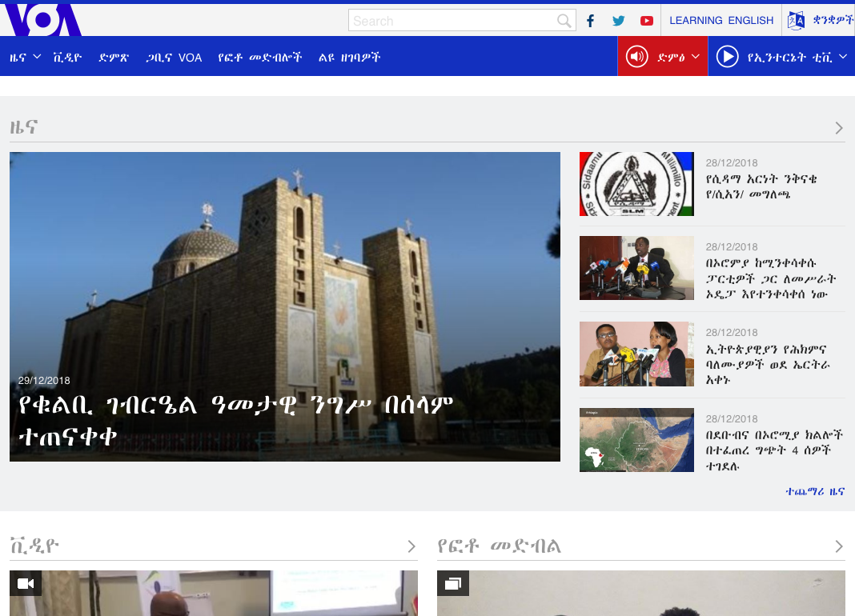Click the language translation icon
855x616 pixels.
click(x=796, y=21)
